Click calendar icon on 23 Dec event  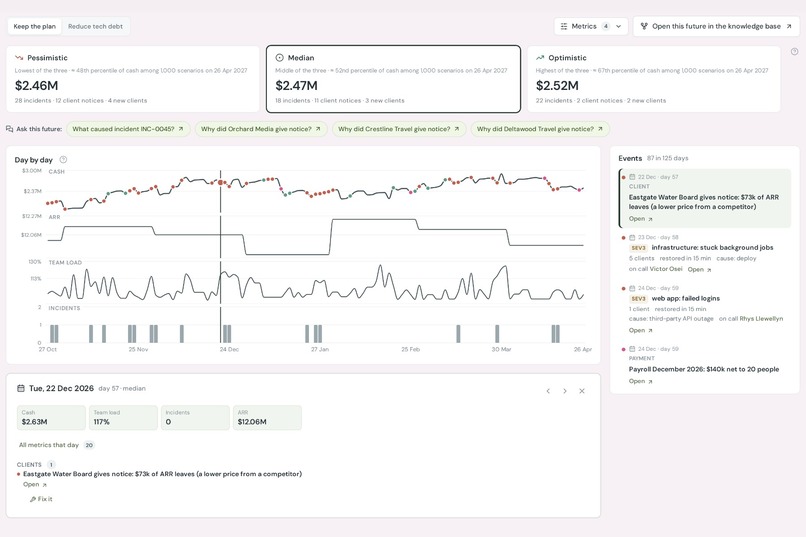pos(632,237)
